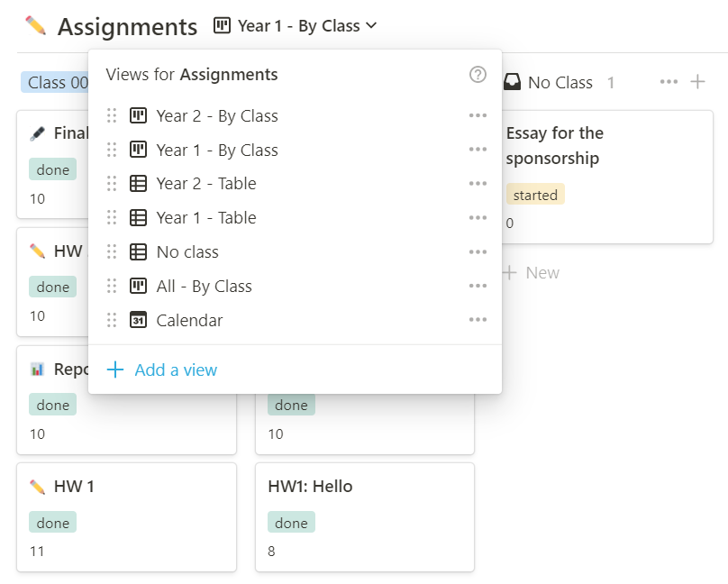
Task: Open options menu for Year 2 - By Class
Action: coord(478,115)
